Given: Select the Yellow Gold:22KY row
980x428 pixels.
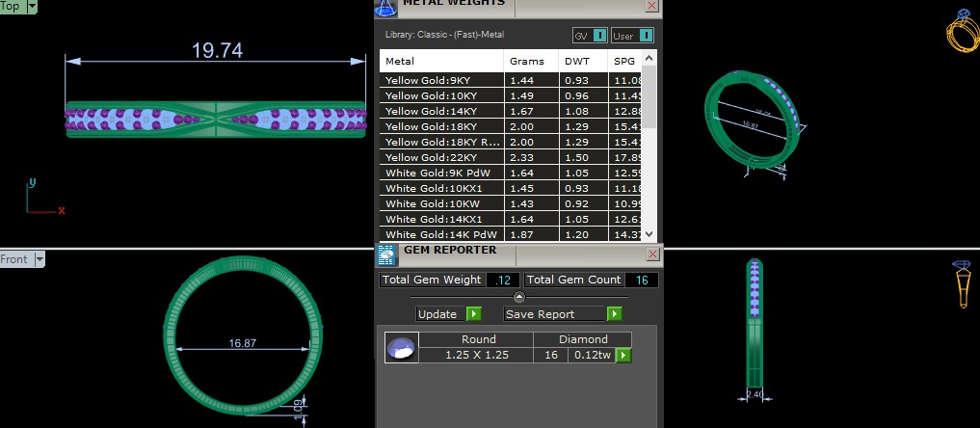Looking at the screenshot, I should click(511, 157).
